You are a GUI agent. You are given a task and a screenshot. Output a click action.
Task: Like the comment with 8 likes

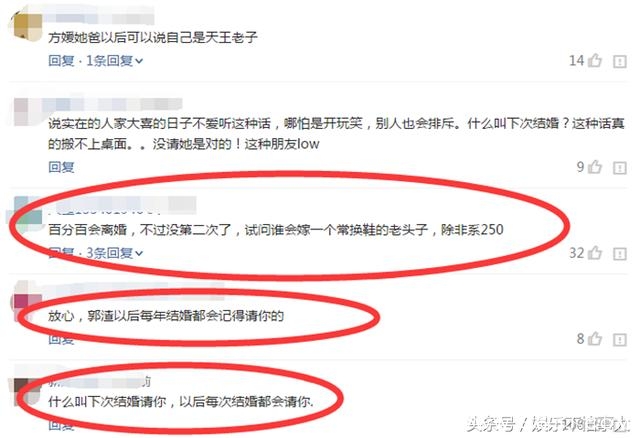point(595,338)
